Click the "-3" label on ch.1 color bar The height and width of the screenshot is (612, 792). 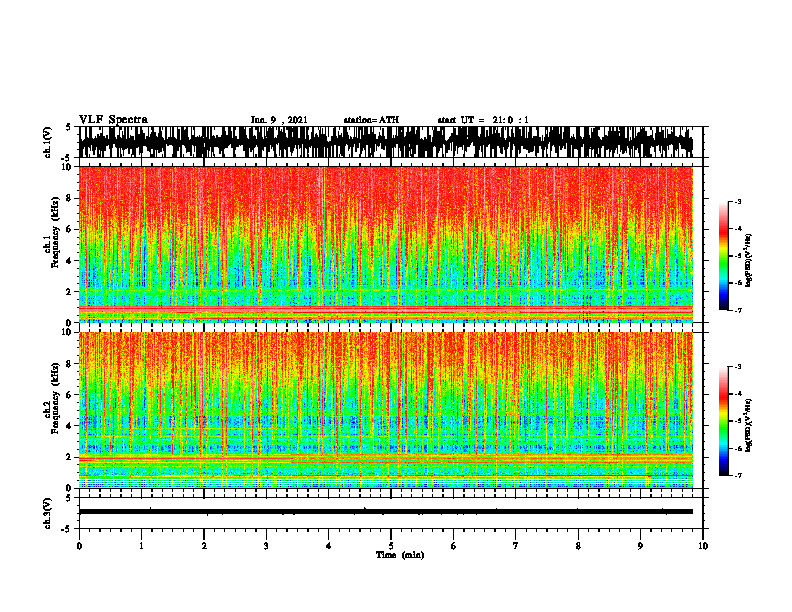(737, 202)
